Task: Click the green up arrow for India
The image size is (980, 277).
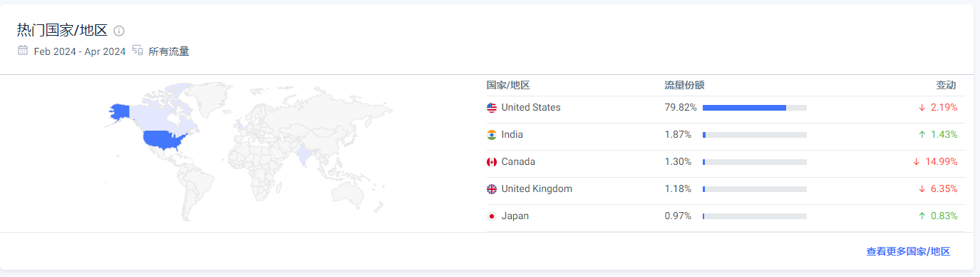Action: 922,135
